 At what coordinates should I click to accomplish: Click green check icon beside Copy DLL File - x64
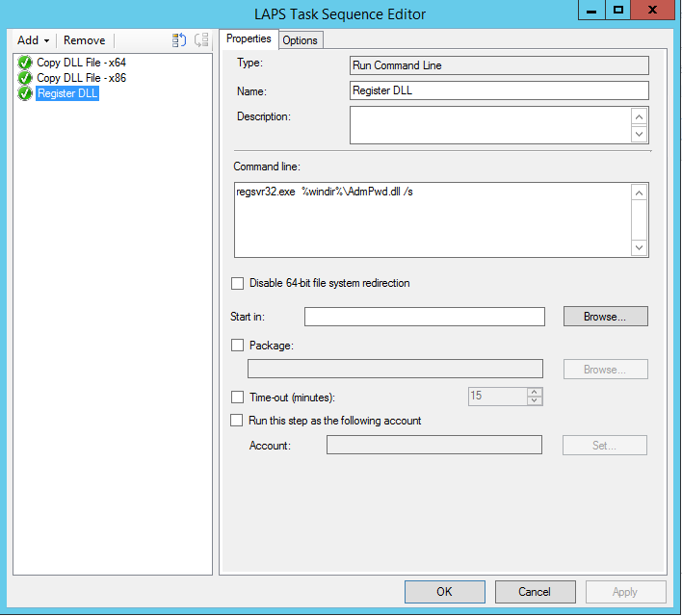click(x=25, y=63)
